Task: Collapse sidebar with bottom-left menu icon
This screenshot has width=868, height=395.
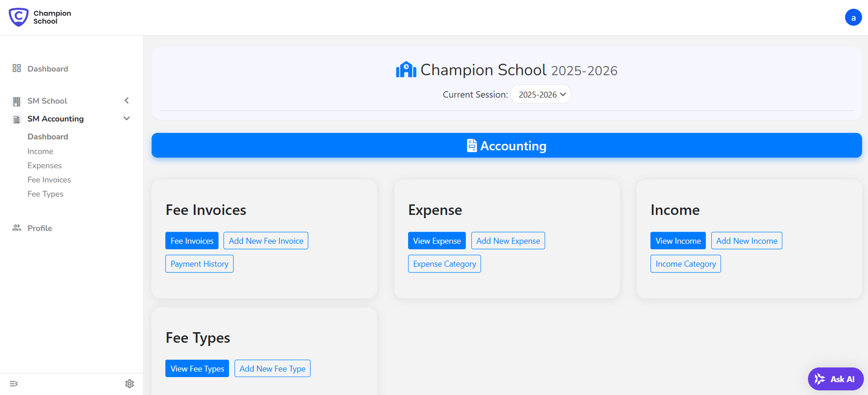Action: click(14, 384)
